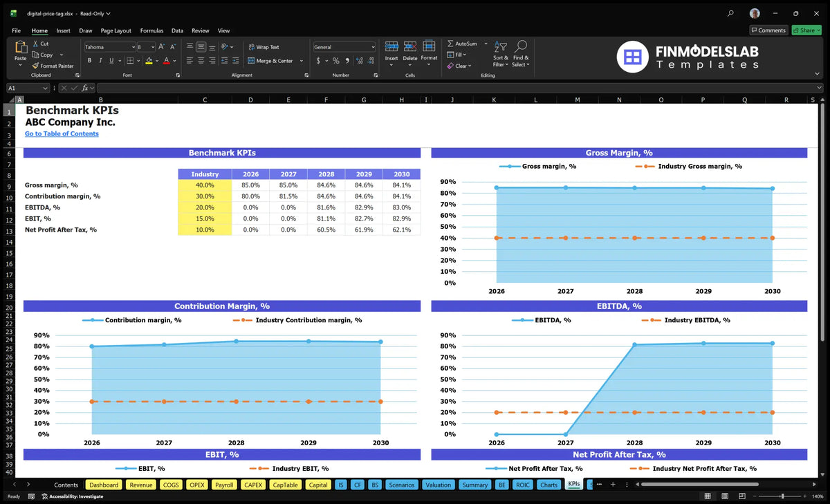830x504 pixels.
Task: Open the Home ribbon tab
Action: [39, 30]
